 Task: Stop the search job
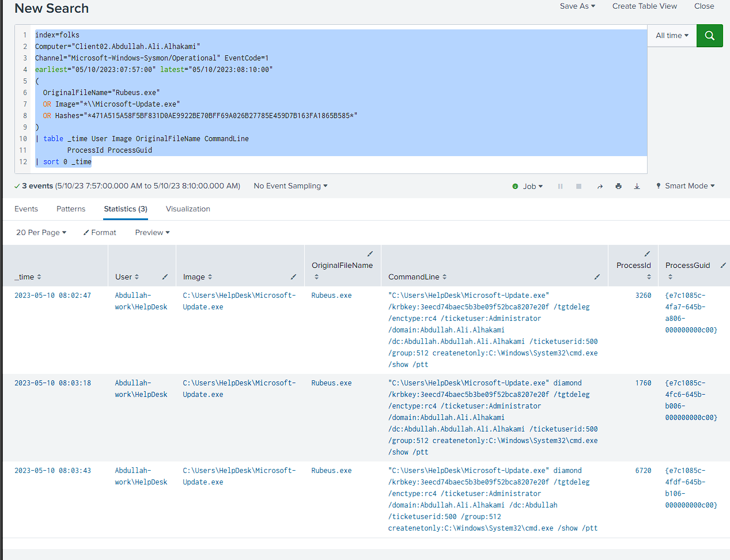pyautogui.click(x=578, y=186)
